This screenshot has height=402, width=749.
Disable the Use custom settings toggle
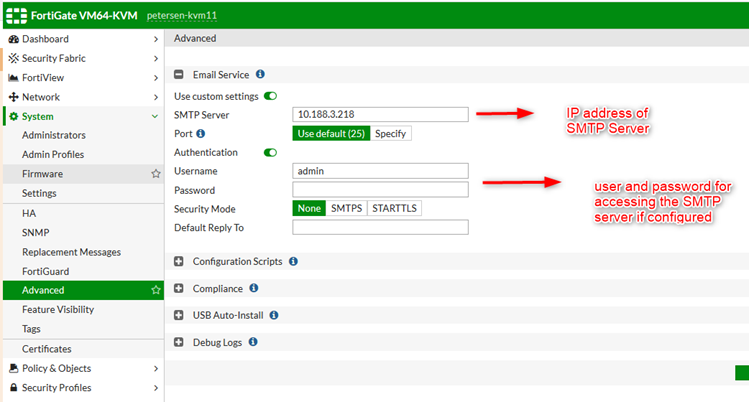coord(270,96)
